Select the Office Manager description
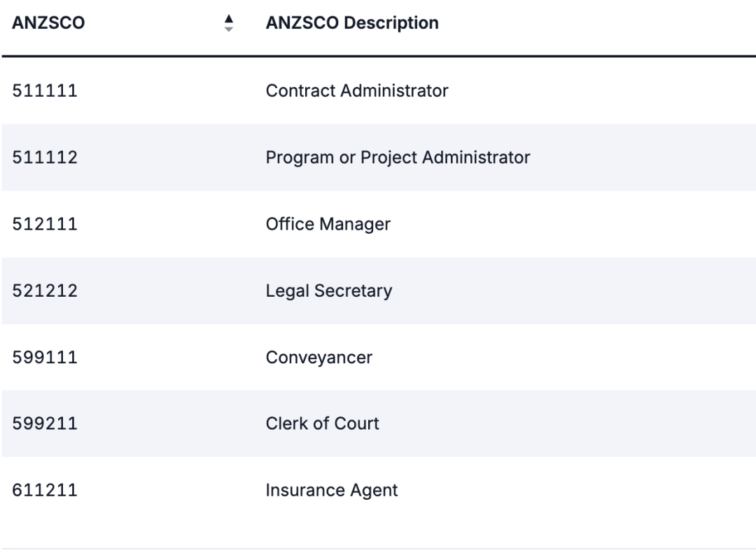Screen dimensions: 756x553 [x=328, y=224]
